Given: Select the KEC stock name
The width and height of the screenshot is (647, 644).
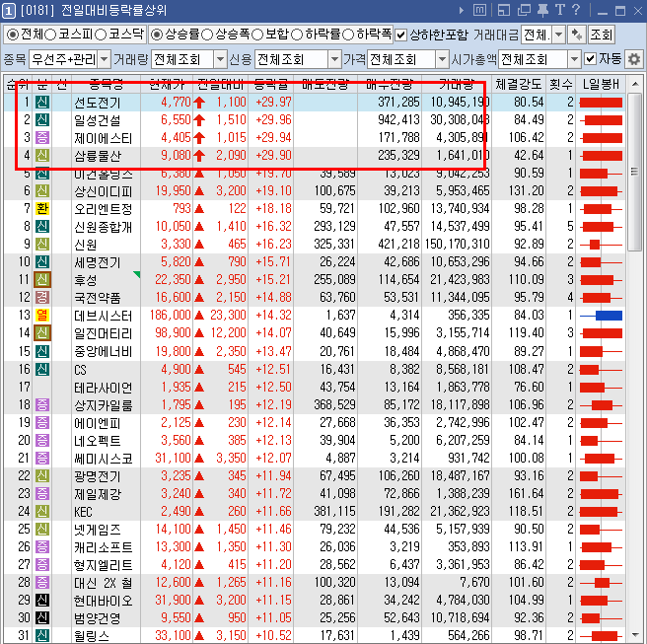Looking at the screenshot, I should click(83, 512).
